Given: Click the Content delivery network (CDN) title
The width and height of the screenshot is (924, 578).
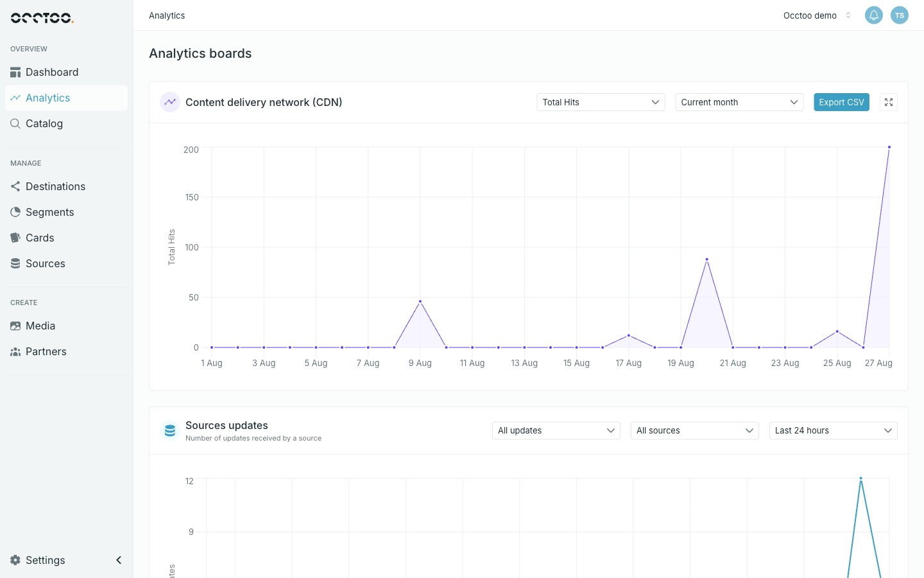Looking at the screenshot, I should click(264, 102).
